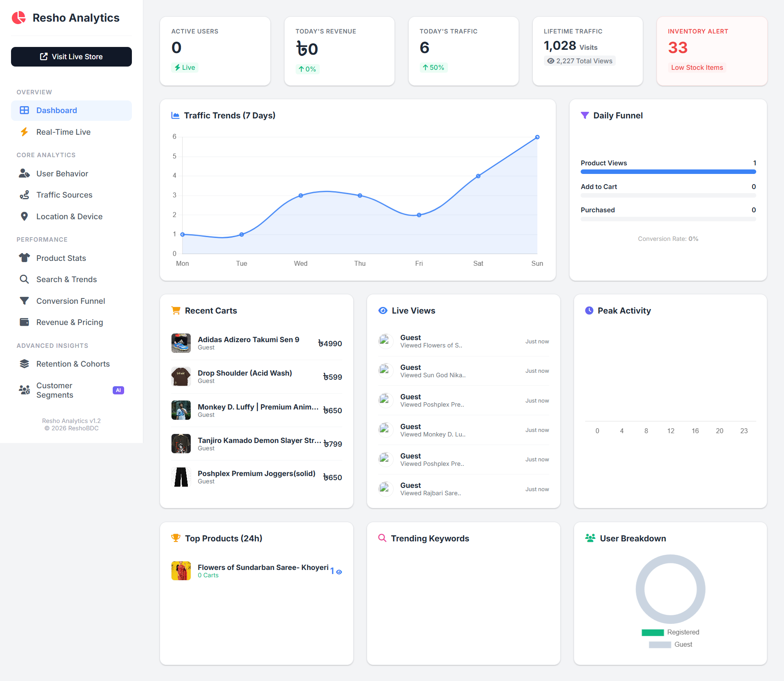Click the Traffic Sources node icon
The width and height of the screenshot is (784, 681).
pyautogui.click(x=24, y=195)
